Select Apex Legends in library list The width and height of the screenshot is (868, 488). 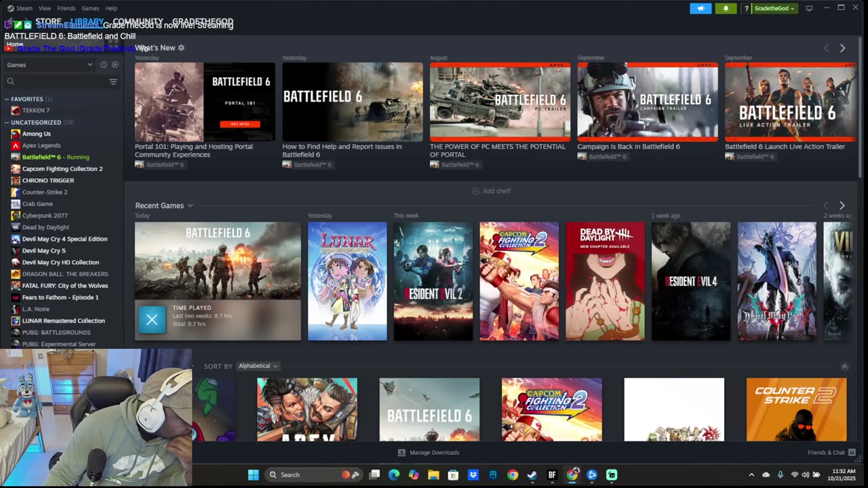click(41, 146)
